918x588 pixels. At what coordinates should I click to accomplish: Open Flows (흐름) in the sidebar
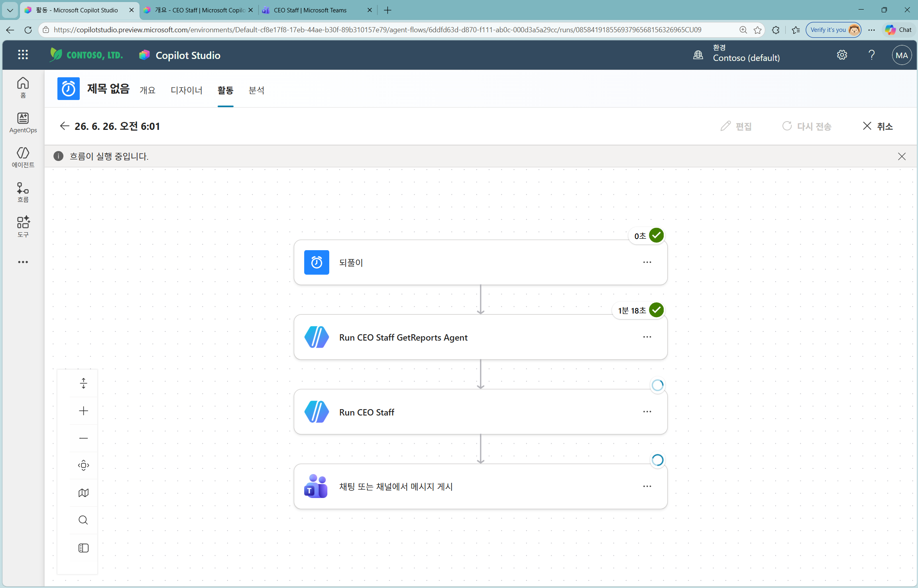(23, 192)
